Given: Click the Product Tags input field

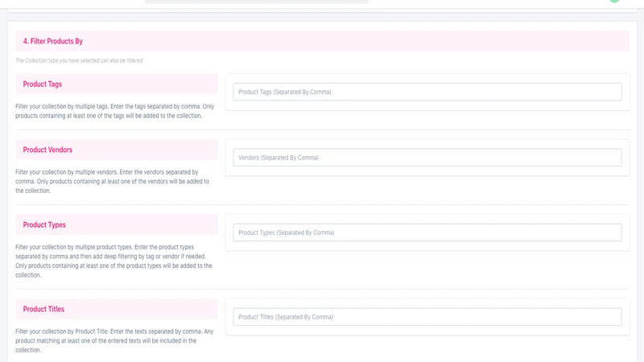Looking at the screenshot, I should coord(427,92).
